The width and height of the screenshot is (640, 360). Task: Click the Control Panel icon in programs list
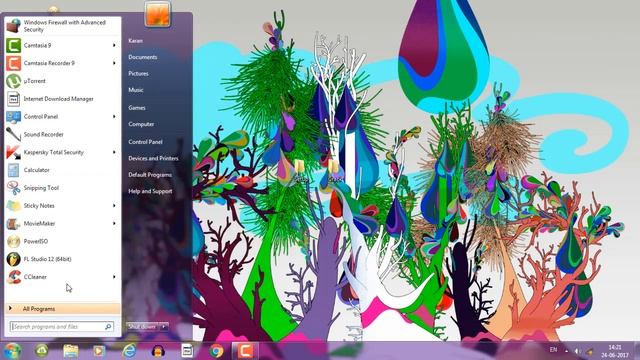click(13, 117)
